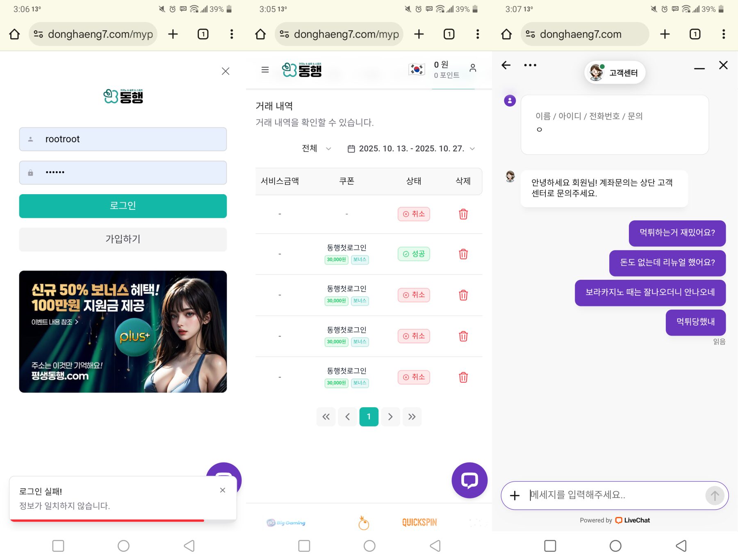
Task: Open the account profile icon in the header
Action: (x=472, y=69)
